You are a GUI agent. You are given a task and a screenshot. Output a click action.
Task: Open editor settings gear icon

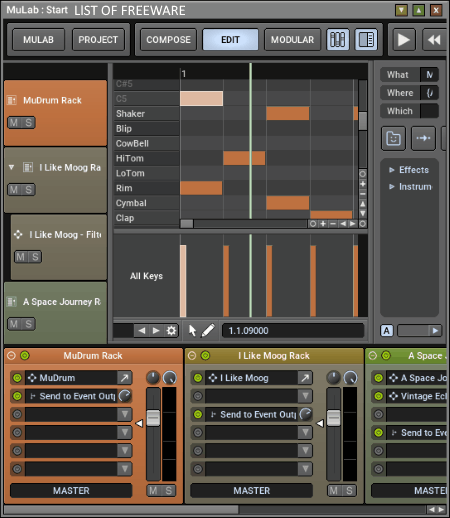click(171, 331)
